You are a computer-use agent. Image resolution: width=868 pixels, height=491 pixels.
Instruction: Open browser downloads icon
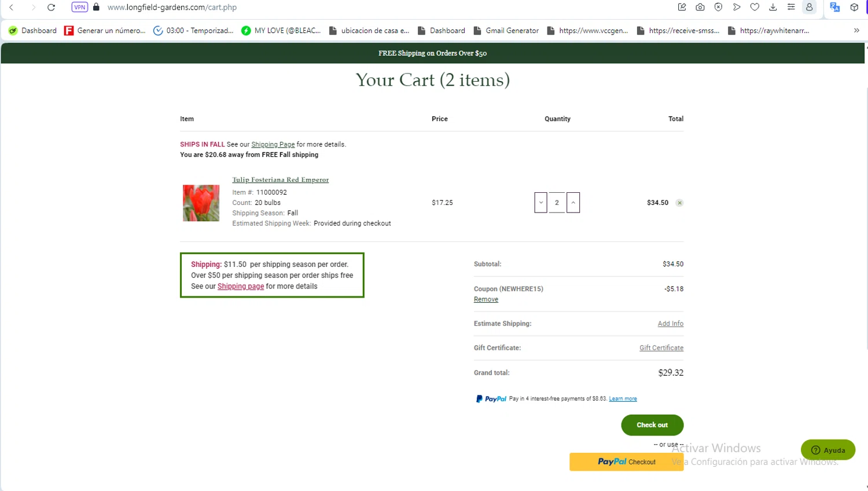[773, 8]
